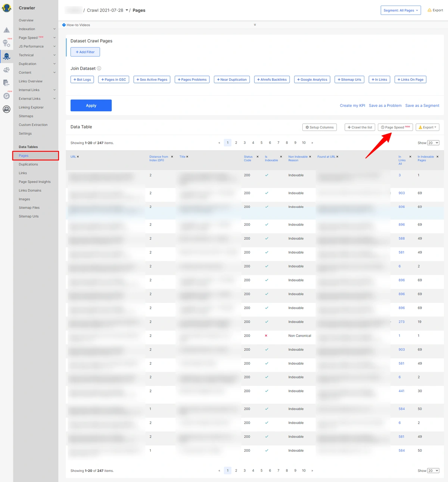448x482 pixels.
Task: Open the Segment: All Pages dropdown
Action: (401, 10)
